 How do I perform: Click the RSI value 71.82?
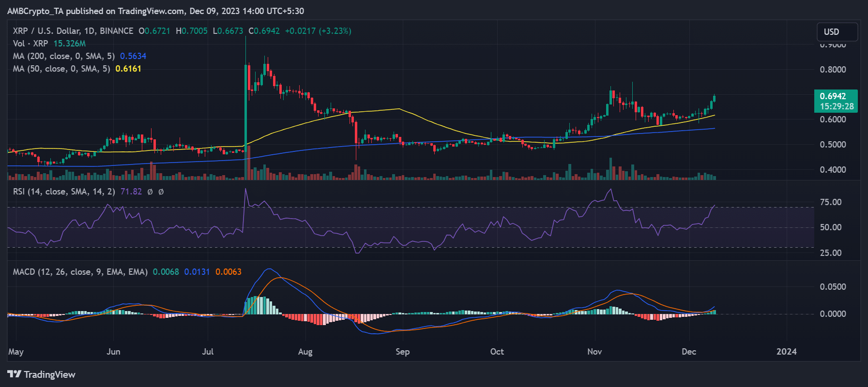[x=131, y=192]
